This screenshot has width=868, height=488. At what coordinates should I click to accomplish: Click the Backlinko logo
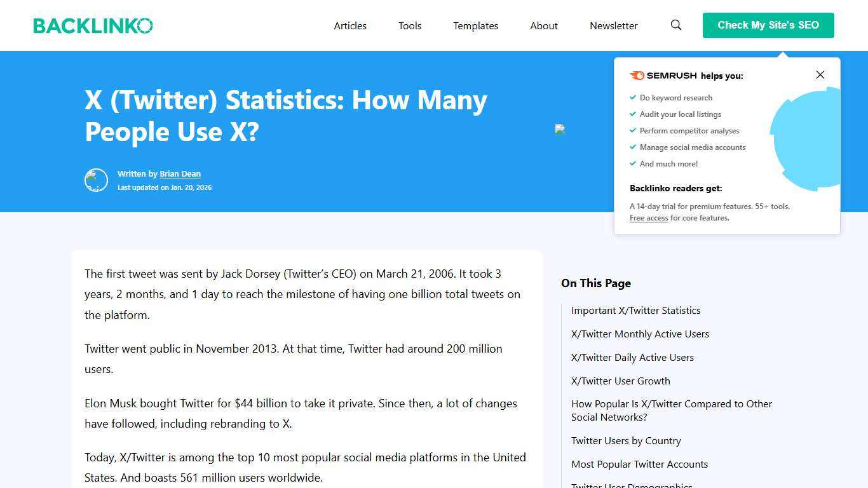(93, 25)
